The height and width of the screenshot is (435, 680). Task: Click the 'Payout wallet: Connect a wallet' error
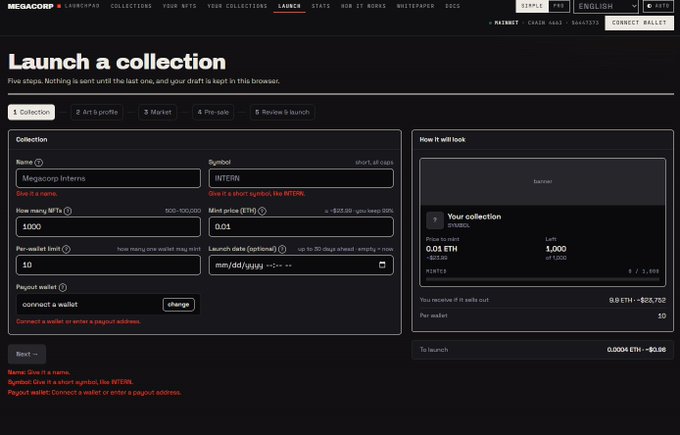pyautogui.click(x=95, y=392)
